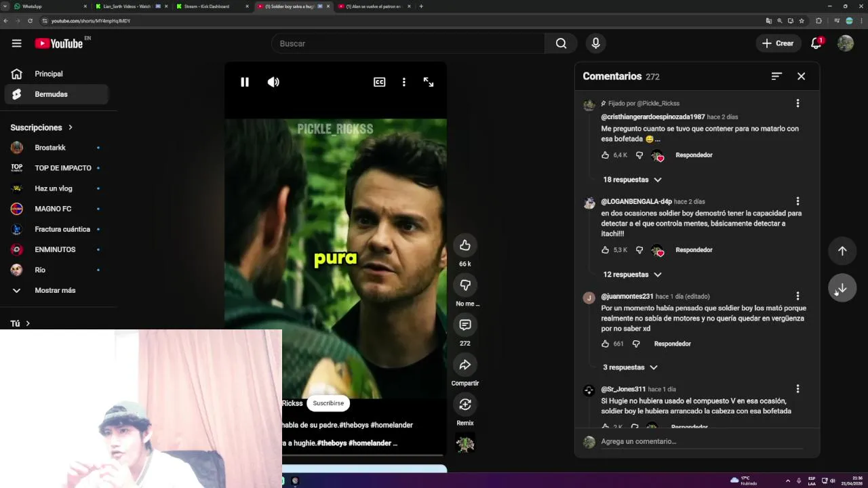Share the Short via Compartir

click(465, 365)
